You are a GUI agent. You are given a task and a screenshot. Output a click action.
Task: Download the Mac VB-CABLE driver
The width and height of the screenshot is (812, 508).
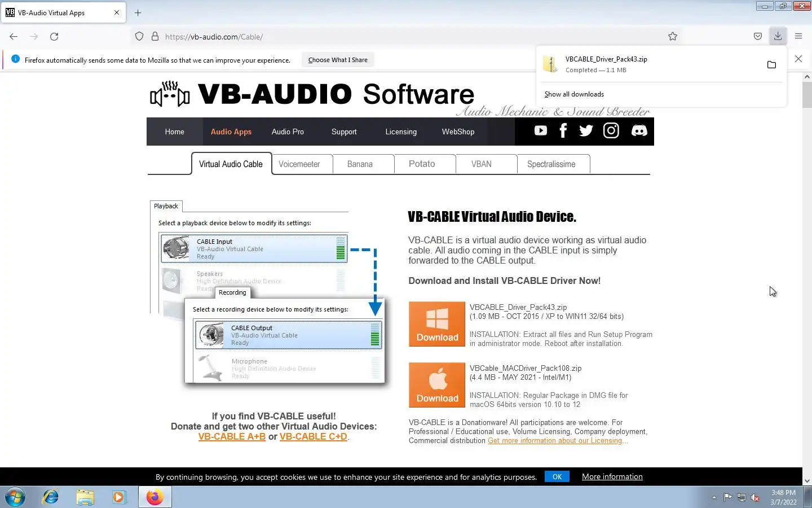(x=437, y=385)
